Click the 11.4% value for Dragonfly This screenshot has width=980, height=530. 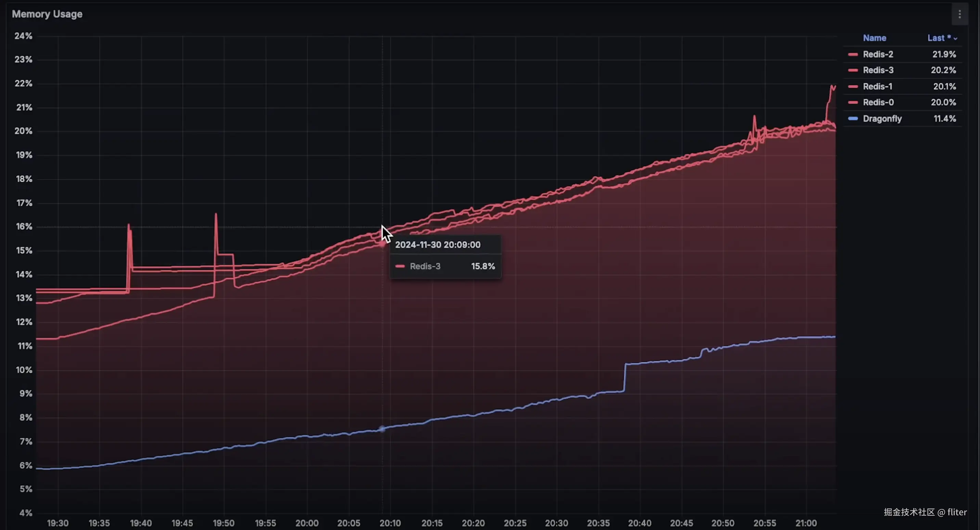point(944,119)
